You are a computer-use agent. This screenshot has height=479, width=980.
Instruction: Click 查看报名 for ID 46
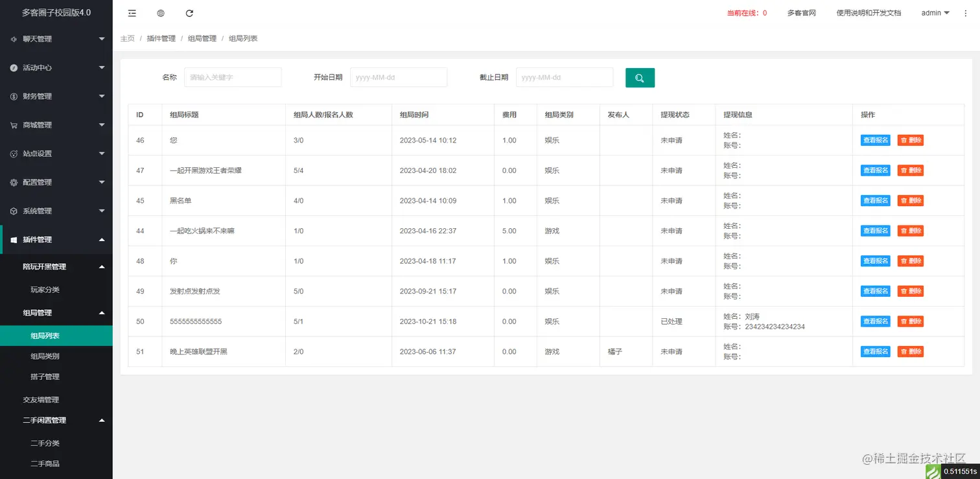click(876, 140)
